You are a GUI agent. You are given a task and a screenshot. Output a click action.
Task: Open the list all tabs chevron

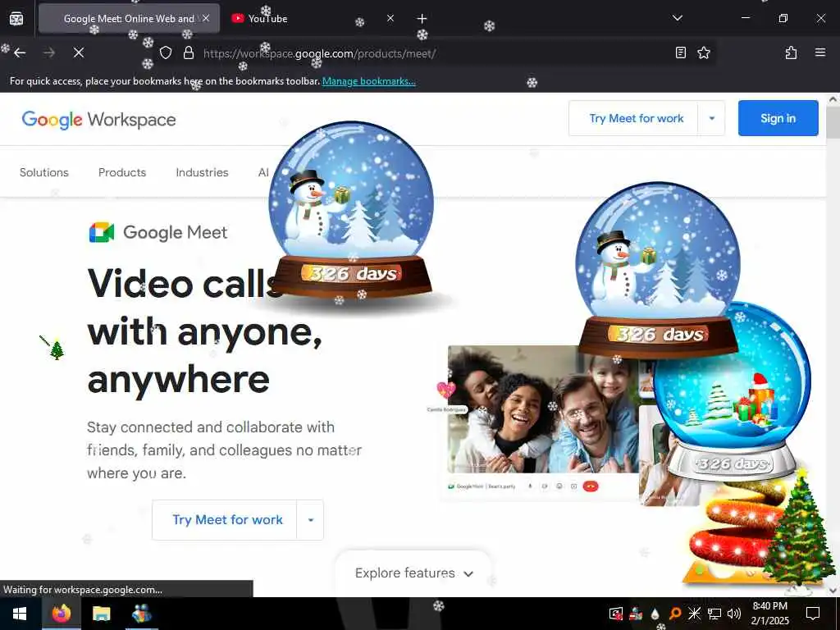click(677, 18)
